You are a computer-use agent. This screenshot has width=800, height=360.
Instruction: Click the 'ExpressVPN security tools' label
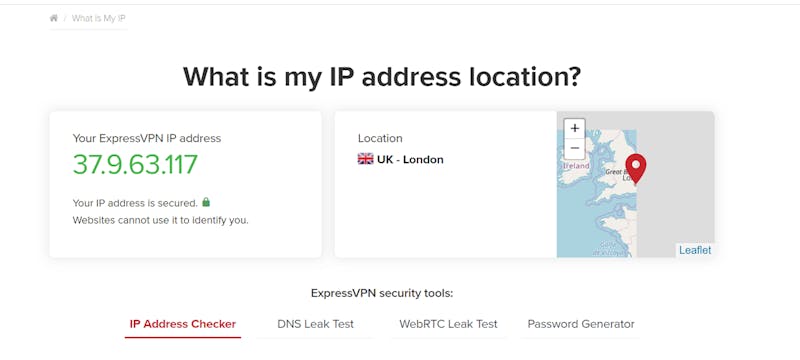point(382,293)
